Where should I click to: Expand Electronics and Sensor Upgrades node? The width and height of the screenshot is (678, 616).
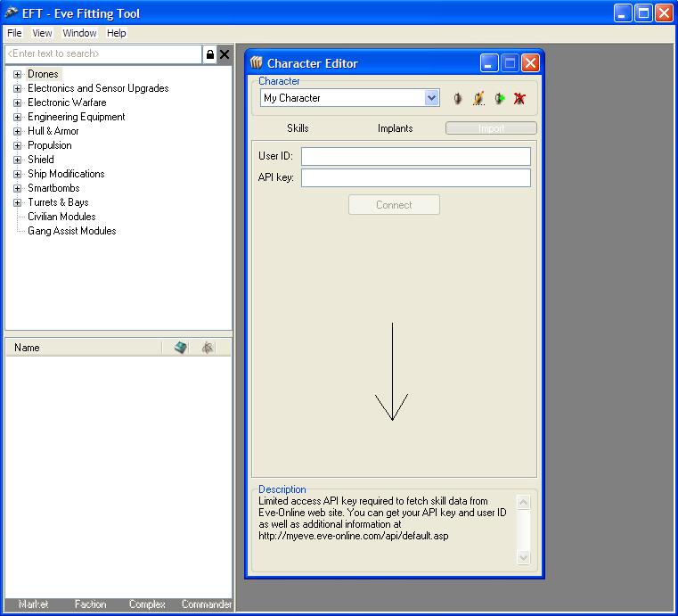[x=17, y=88]
